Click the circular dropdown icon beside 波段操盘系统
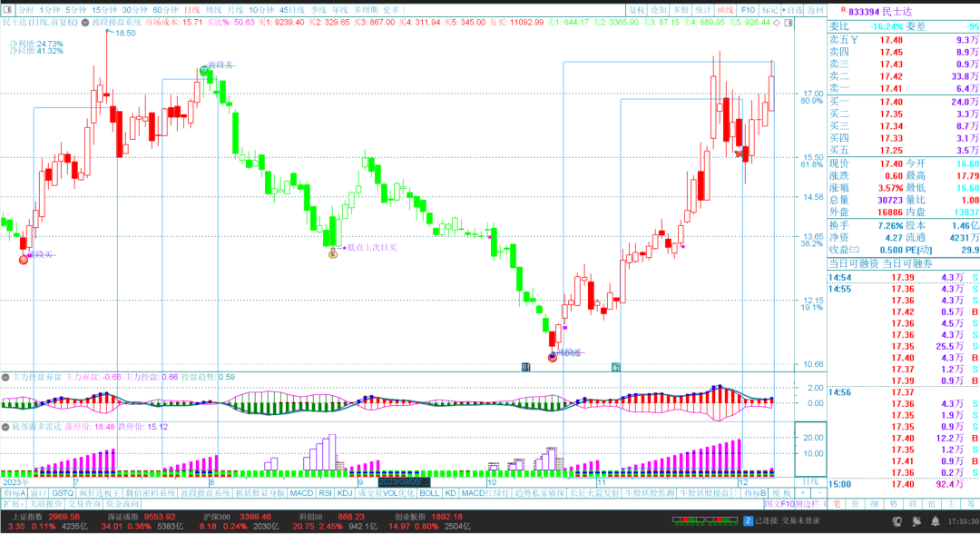The width and height of the screenshot is (980, 534). tap(85, 23)
